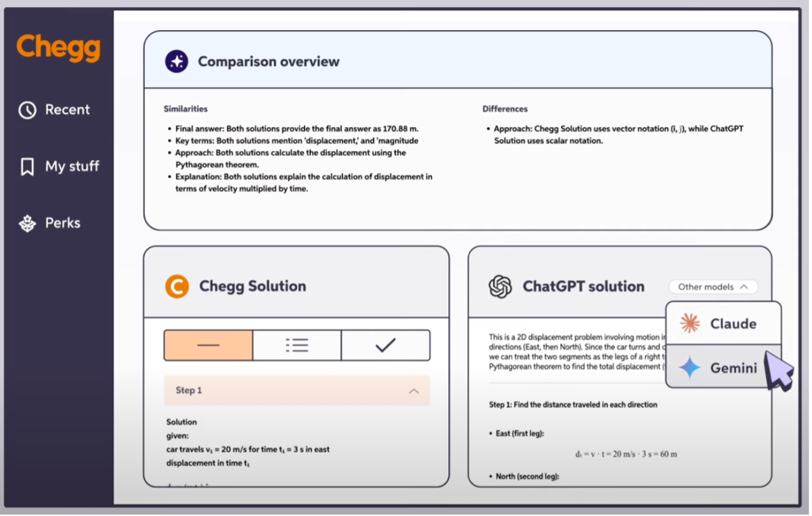Choose Claude from the models list

tap(732, 323)
